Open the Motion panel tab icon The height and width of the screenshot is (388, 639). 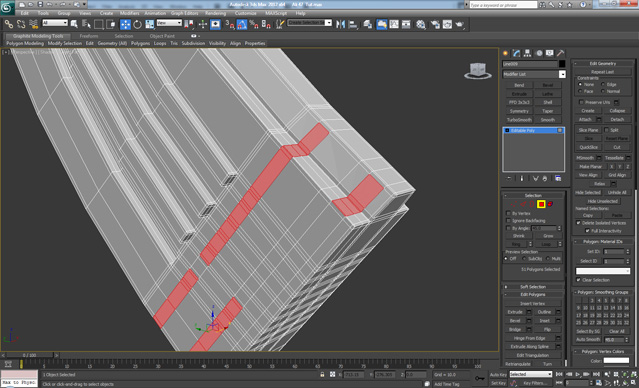(x=539, y=53)
